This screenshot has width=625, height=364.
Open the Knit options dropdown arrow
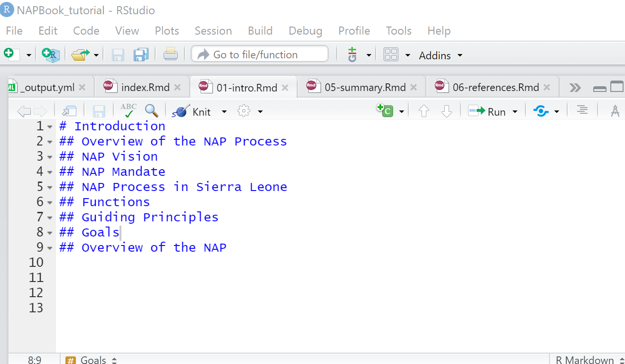[224, 112]
